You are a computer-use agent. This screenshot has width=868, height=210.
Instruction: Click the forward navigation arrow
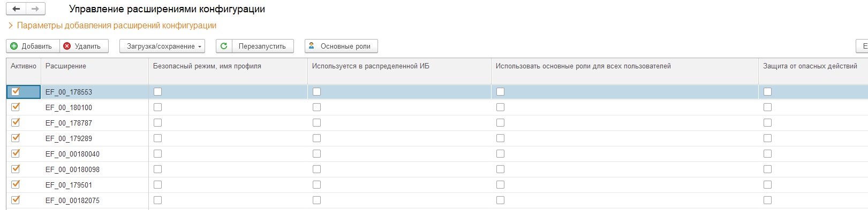tap(35, 9)
